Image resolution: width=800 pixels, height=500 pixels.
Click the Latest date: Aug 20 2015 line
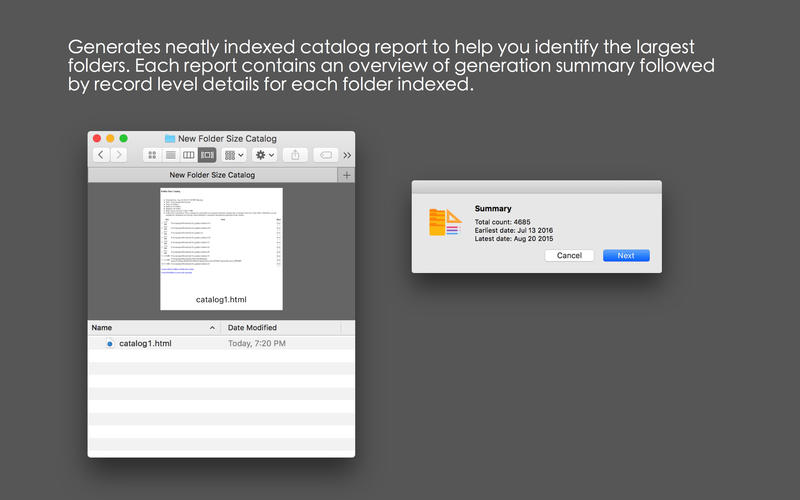[x=514, y=238]
